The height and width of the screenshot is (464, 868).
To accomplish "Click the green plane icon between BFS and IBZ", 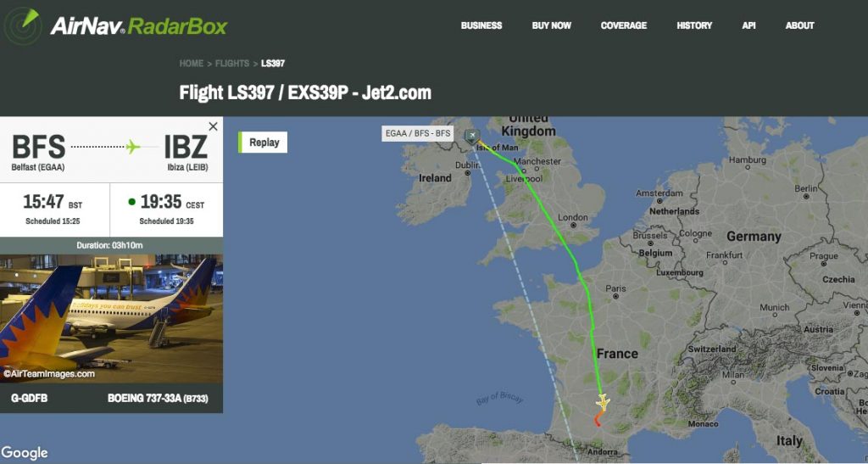I will click(x=132, y=147).
